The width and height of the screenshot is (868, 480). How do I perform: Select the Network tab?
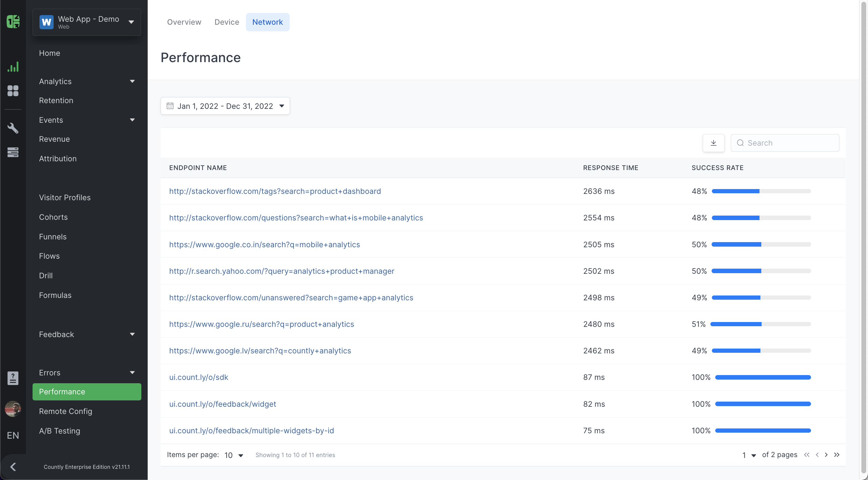(x=268, y=22)
